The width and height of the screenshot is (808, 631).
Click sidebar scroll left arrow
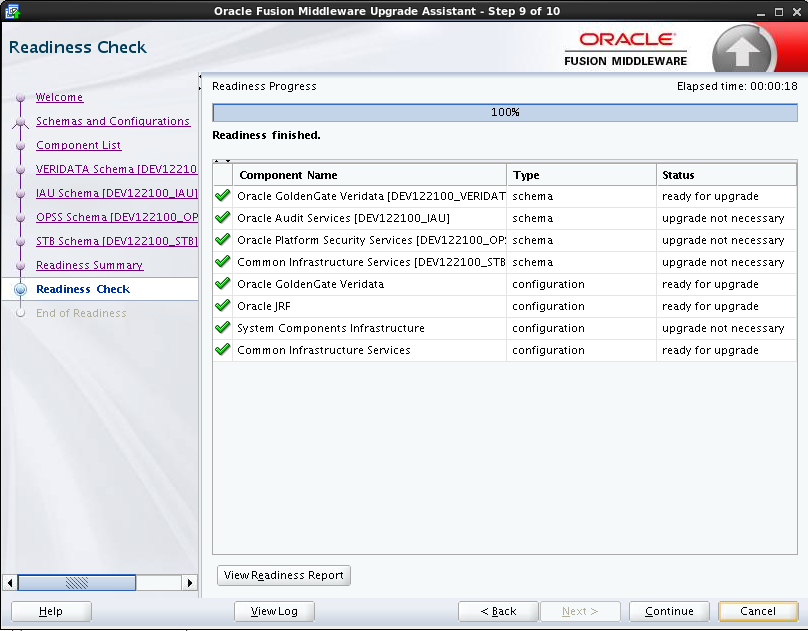(10, 583)
